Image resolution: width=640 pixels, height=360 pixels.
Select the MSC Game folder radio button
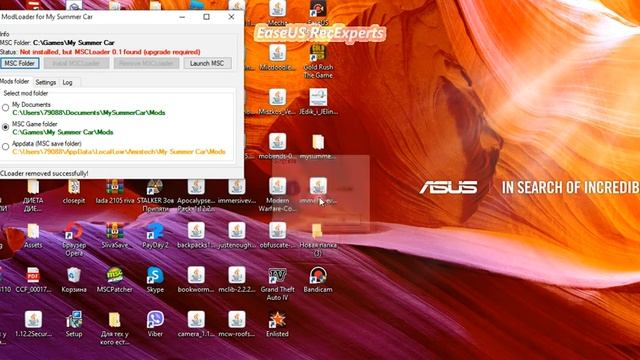pos(5,127)
